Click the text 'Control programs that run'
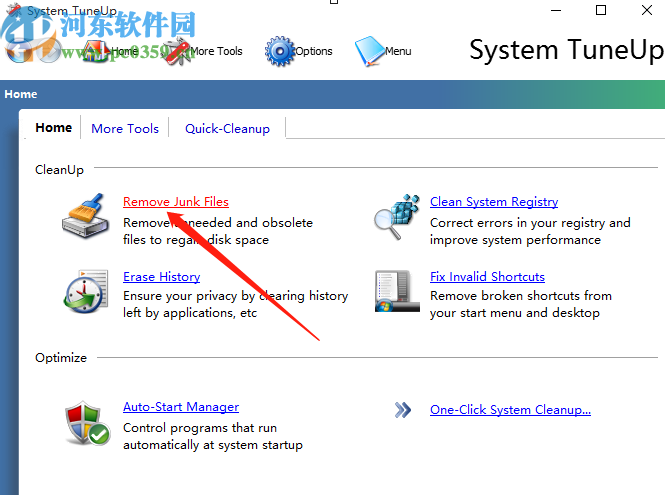Viewport: 665px width, 495px height. click(200, 428)
